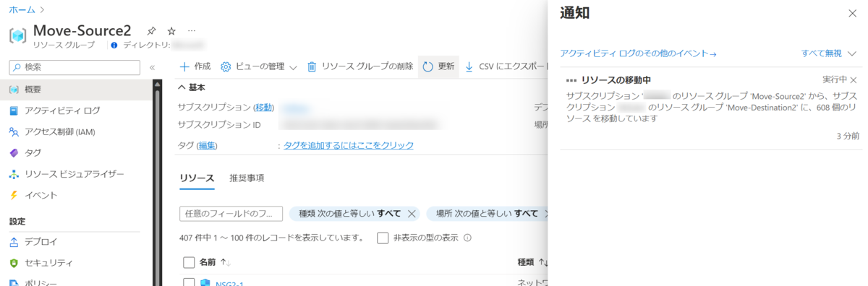
Task: Open the 場所 次の値と等しい すべて filter
Action: (486, 214)
